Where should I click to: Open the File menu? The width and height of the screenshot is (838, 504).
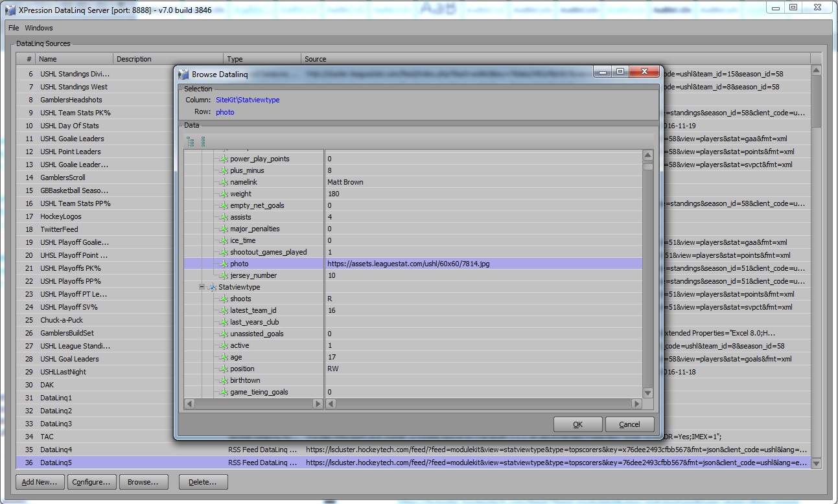coord(14,28)
